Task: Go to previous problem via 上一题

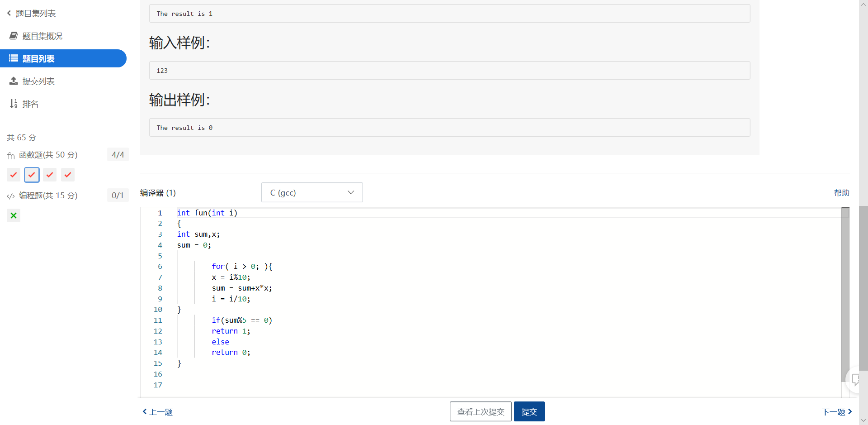Action: 158,412
